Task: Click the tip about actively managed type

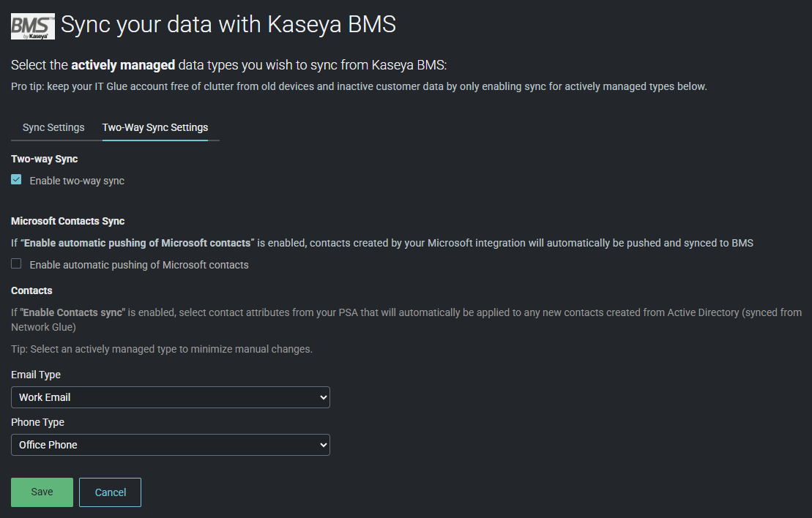Action: (x=162, y=349)
